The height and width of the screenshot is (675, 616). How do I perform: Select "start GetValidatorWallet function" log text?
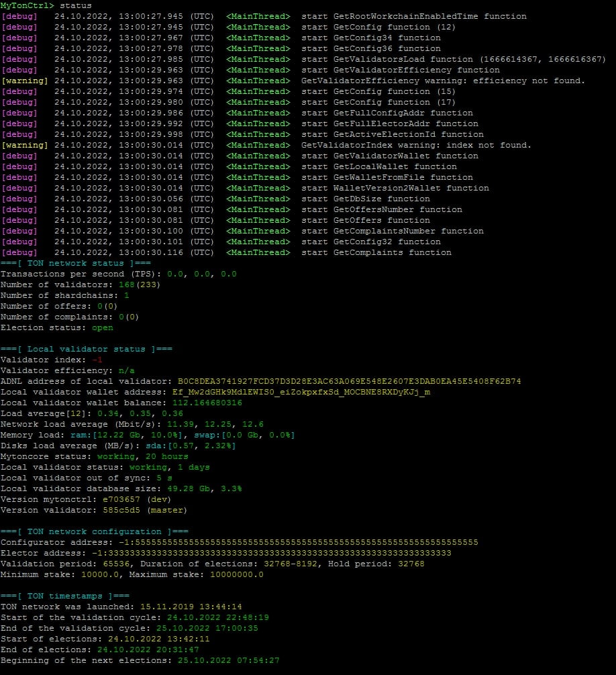[x=390, y=156]
